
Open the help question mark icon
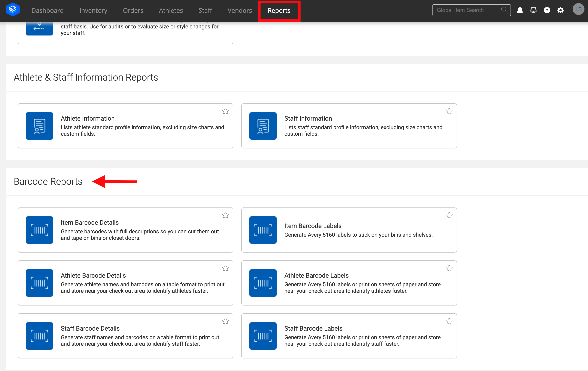547,10
